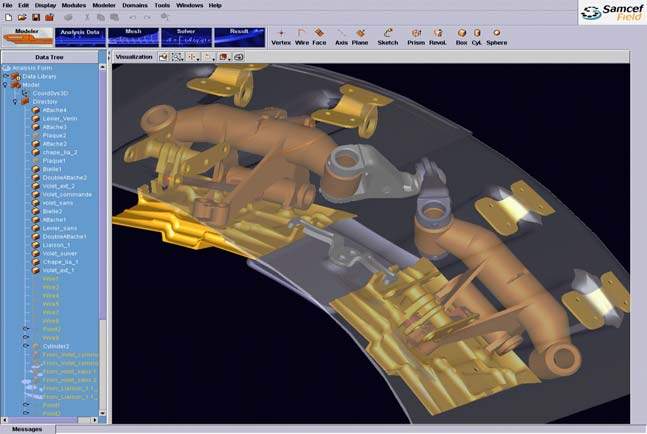The width and height of the screenshot is (647, 434).
Task: Click the Data Tree scroll down arrow
Action: click(102, 413)
